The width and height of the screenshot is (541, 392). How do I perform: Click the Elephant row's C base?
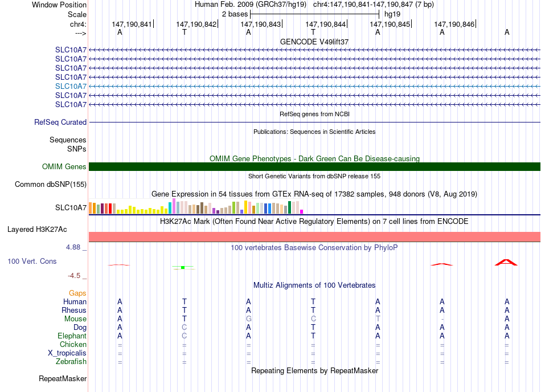click(185, 336)
